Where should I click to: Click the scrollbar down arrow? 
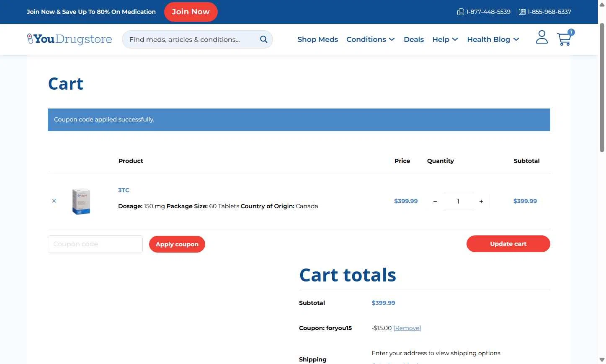(x=602, y=360)
